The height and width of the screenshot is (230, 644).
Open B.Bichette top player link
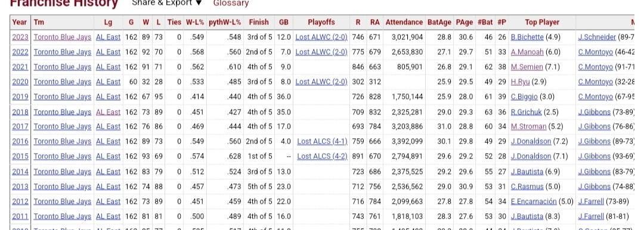(527, 37)
